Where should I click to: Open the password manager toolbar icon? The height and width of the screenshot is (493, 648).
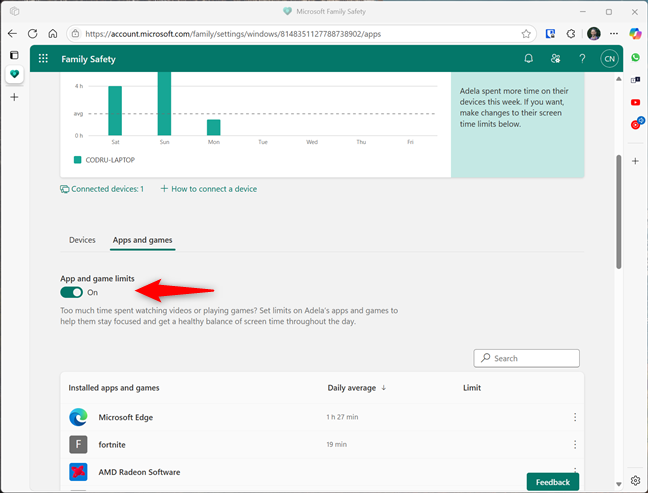point(550,33)
